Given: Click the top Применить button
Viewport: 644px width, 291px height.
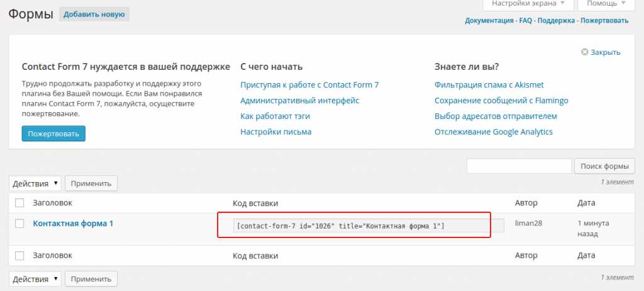Looking at the screenshot, I should tap(91, 184).
